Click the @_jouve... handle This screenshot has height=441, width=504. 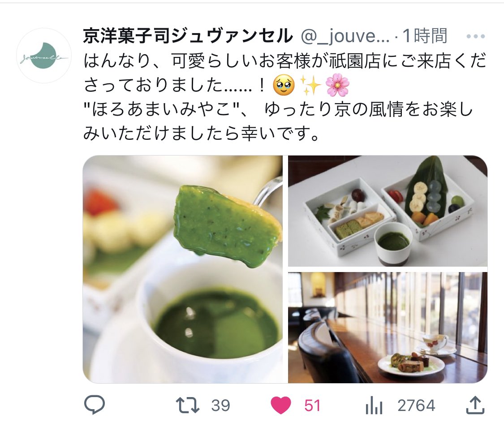point(345,36)
